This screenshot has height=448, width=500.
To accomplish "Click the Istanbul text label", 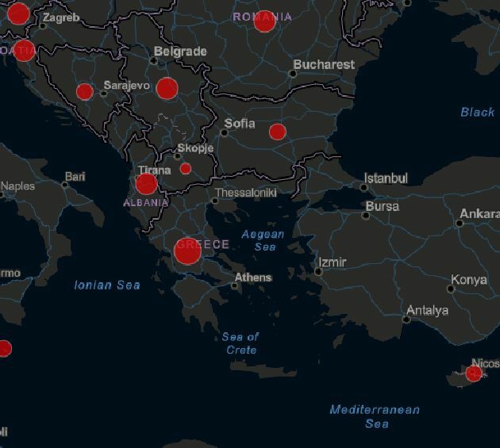I will (x=386, y=178).
